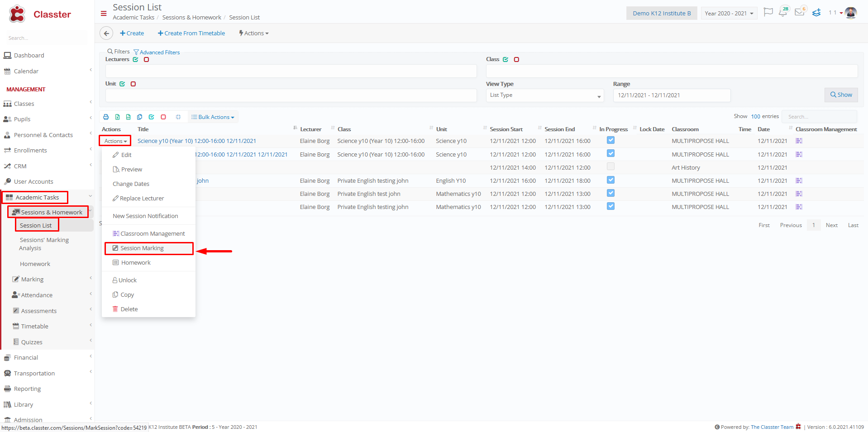Screen dimensions: 868x432
Task: Click the Create button
Action: point(132,33)
